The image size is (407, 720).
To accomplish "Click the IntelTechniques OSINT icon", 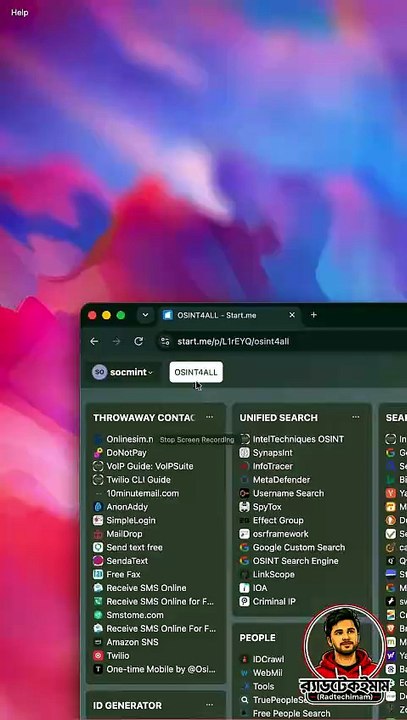I will (x=244, y=439).
